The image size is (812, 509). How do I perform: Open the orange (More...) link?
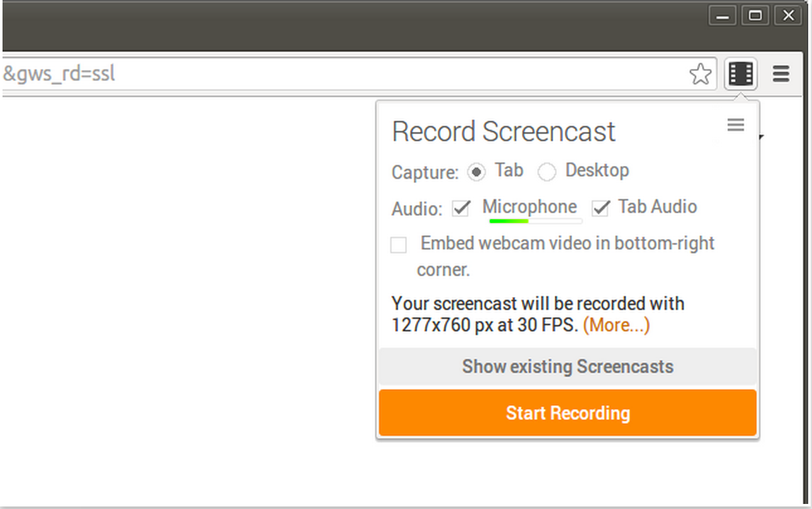coord(616,325)
